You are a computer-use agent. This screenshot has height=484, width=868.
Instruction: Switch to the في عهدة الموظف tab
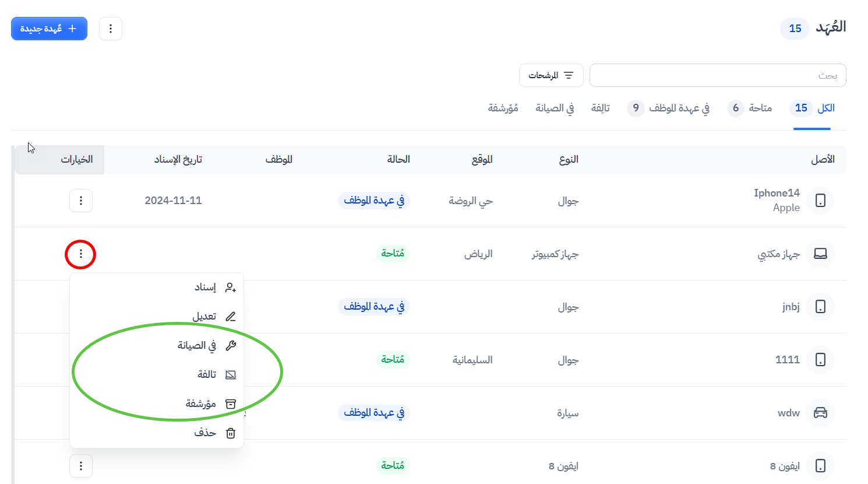669,108
